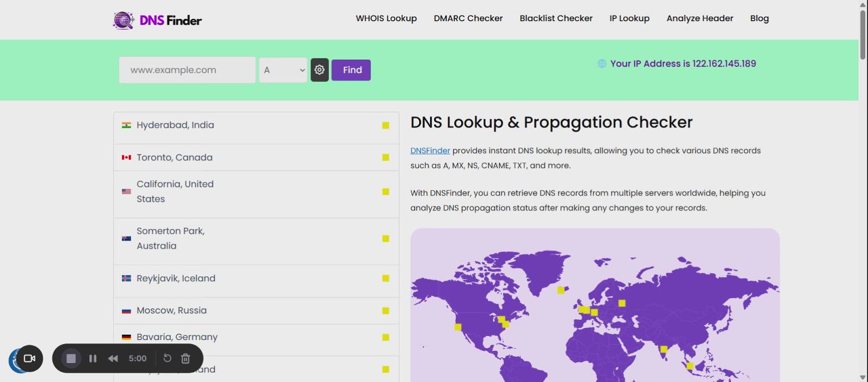Restart the recording with circular arrow
Image resolution: width=868 pixels, height=382 pixels.
(167, 358)
